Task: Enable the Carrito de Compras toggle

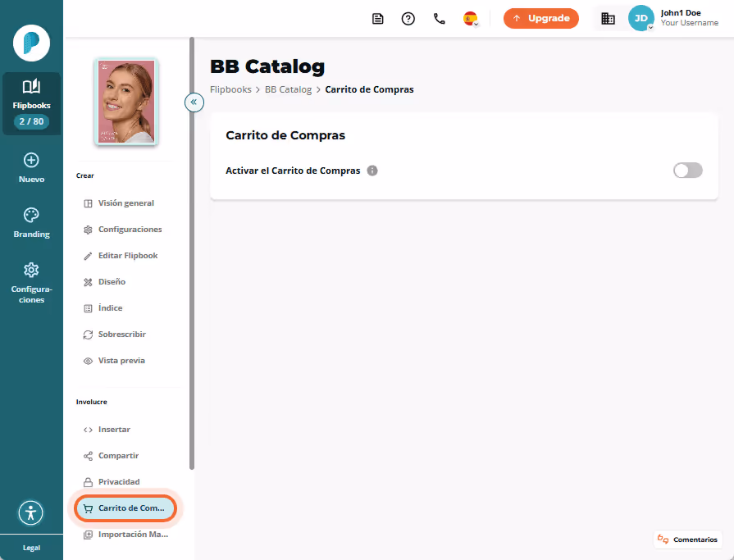Action: [687, 171]
